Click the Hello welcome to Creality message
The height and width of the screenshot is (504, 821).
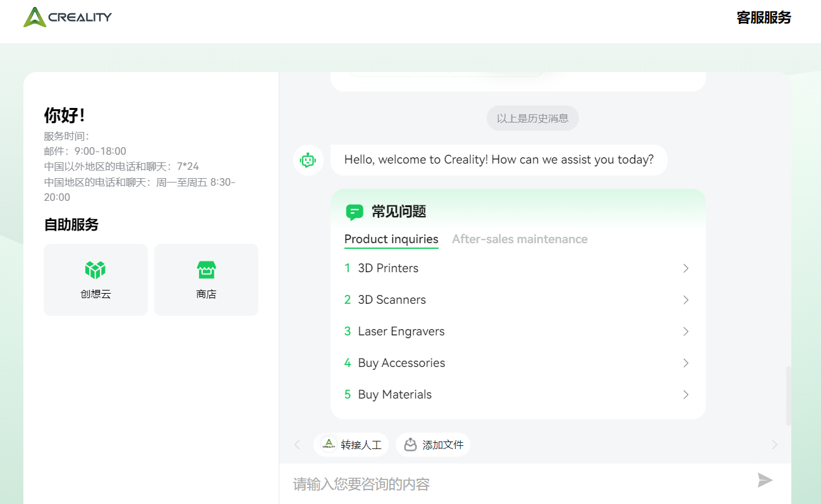click(x=499, y=160)
